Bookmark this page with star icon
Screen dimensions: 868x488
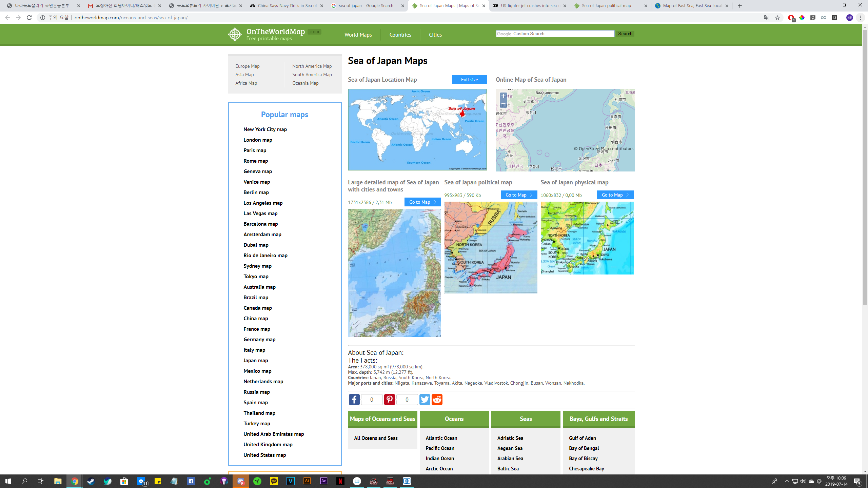coord(777,18)
